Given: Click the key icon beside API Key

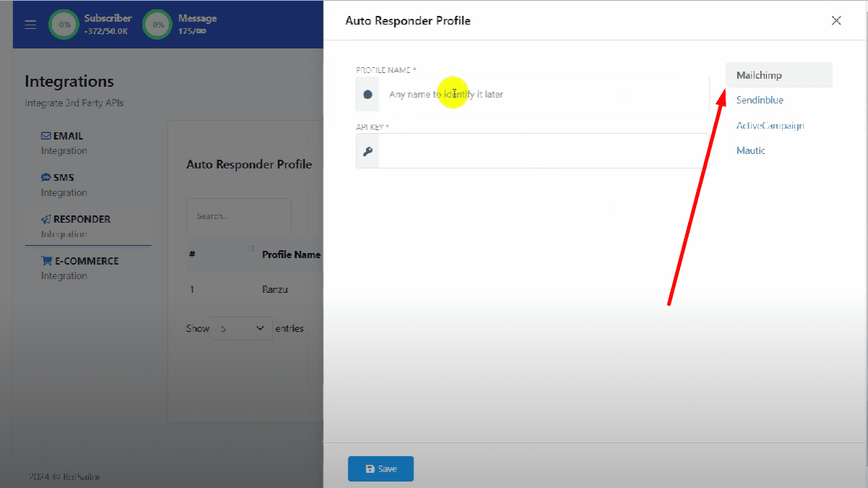Looking at the screenshot, I should (368, 151).
